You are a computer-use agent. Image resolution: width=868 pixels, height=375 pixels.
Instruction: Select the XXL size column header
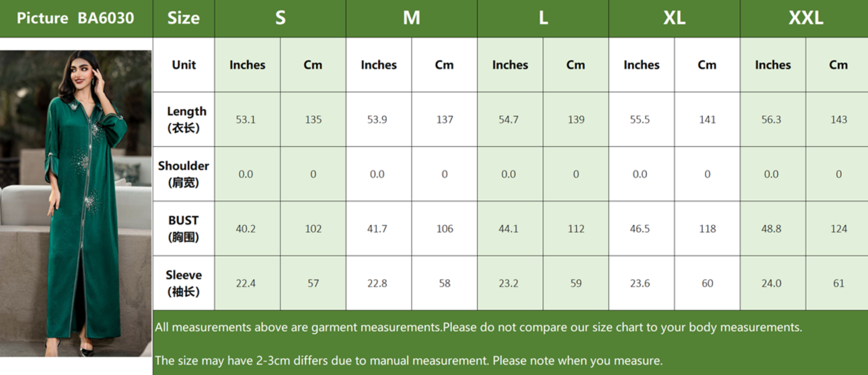[806, 18]
